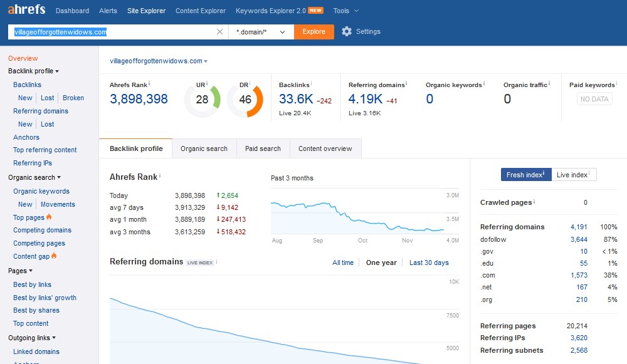Image resolution: width=627 pixels, height=364 pixels.
Task: Switch to the Live index toggle
Action: point(573,175)
